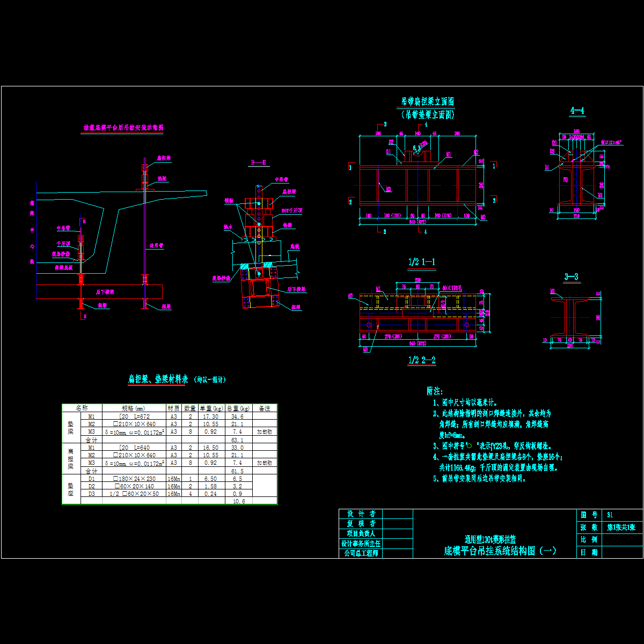Click the total weight value '34.6'
The width and height of the screenshot is (644, 644).
(x=238, y=416)
